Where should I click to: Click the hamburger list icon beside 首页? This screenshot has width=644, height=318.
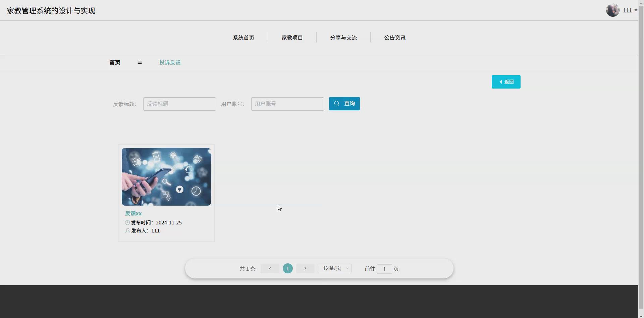point(140,62)
